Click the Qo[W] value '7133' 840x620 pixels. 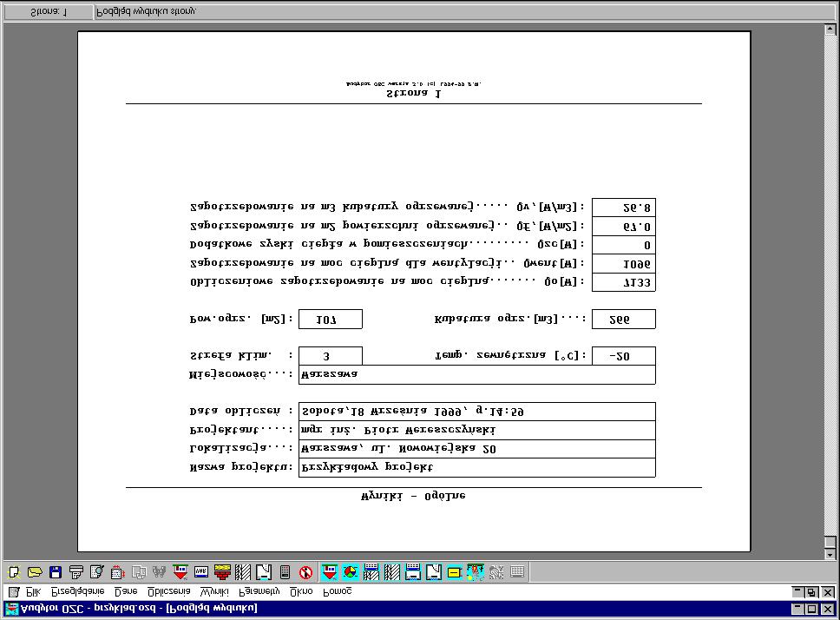[624, 282]
